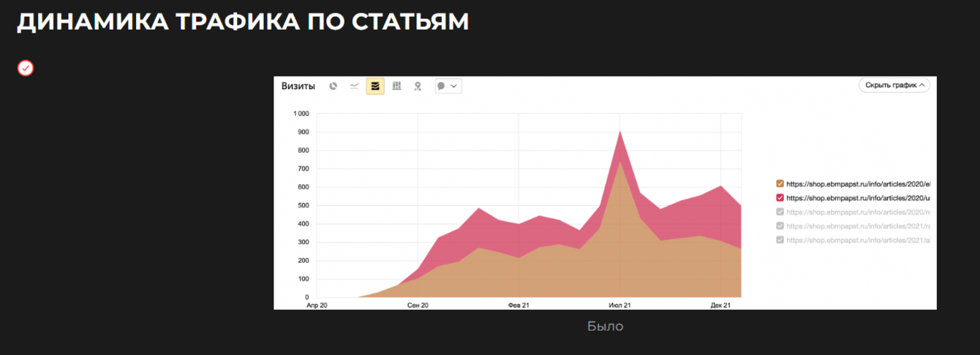
Task: Click the Было caption below the chart
Action: click(605, 327)
